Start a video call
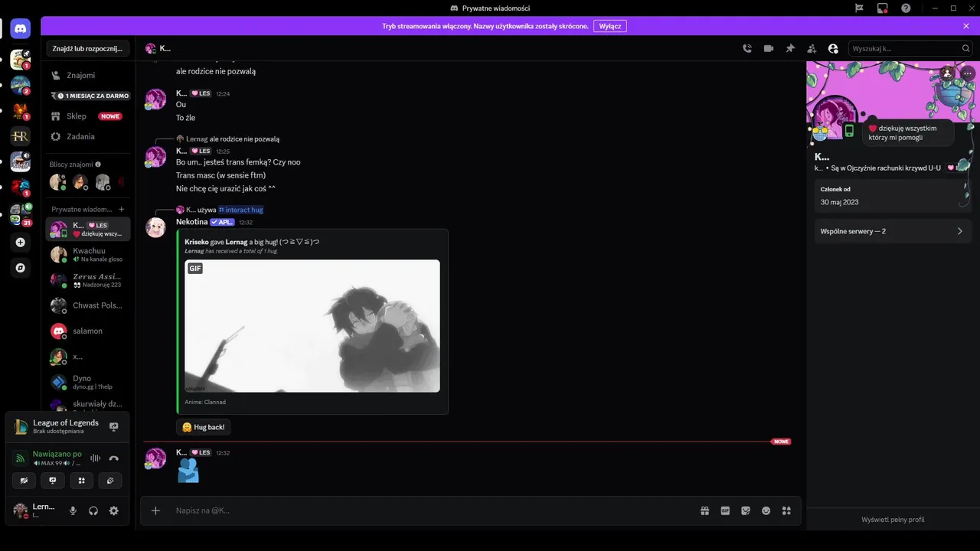This screenshot has height=551, width=980. point(769,48)
